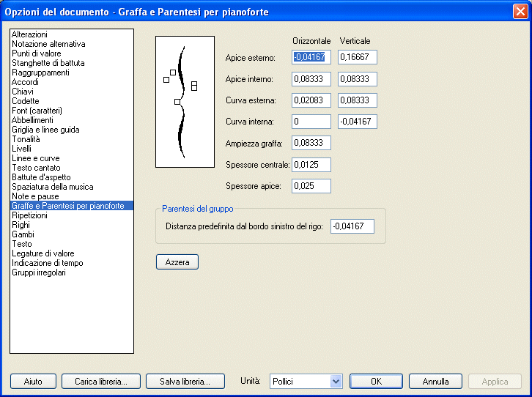This screenshot has height=397, width=532.
Task: Click Salva libreria button
Action: (185, 382)
